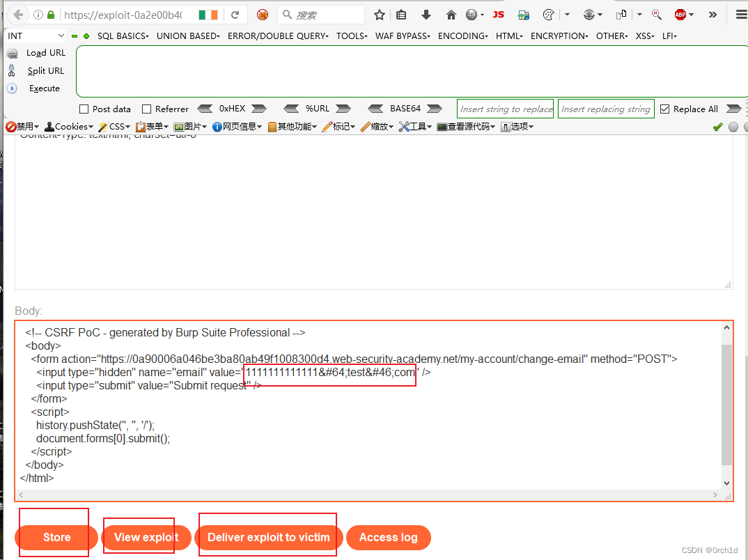Image resolution: width=748 pixels, height=560 pixels.
Task: Expand the 缩放 (Resize) menu
Action: coord(377,126)
